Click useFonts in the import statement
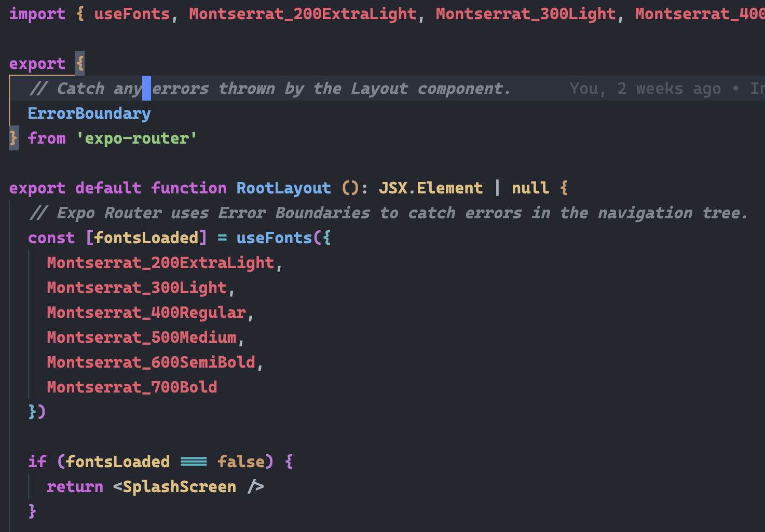This screenshot has height=532, width=765. pos(132,14)
